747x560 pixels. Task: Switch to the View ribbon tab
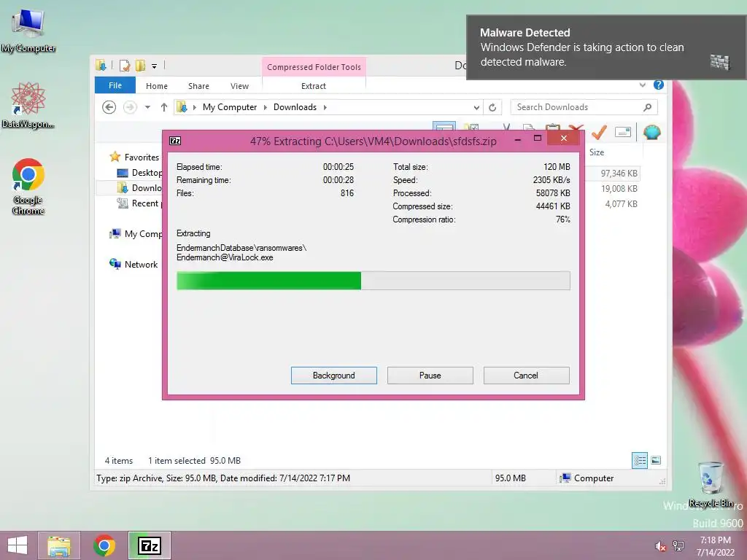pos(239,86)
